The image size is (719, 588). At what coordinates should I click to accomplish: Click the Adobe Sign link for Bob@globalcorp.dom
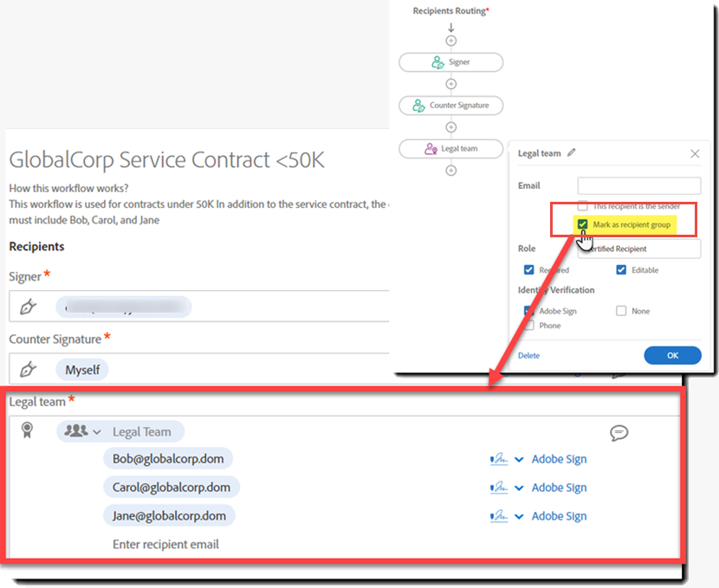coord(559,459)
